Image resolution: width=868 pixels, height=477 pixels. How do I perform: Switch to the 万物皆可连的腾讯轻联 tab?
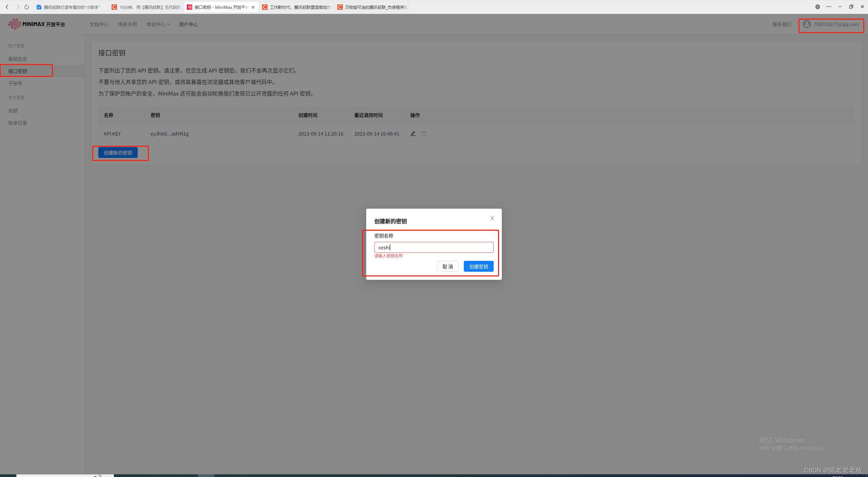372,7
